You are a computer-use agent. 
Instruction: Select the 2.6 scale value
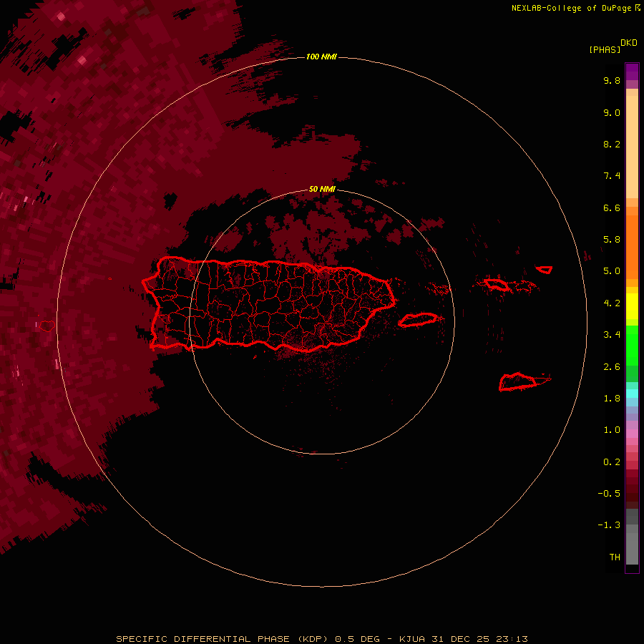612,367
